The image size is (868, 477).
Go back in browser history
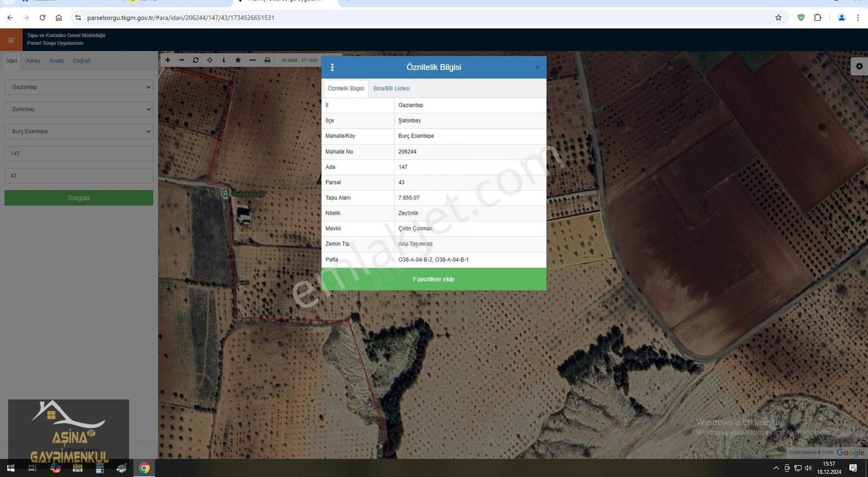(x=10, y=18)
